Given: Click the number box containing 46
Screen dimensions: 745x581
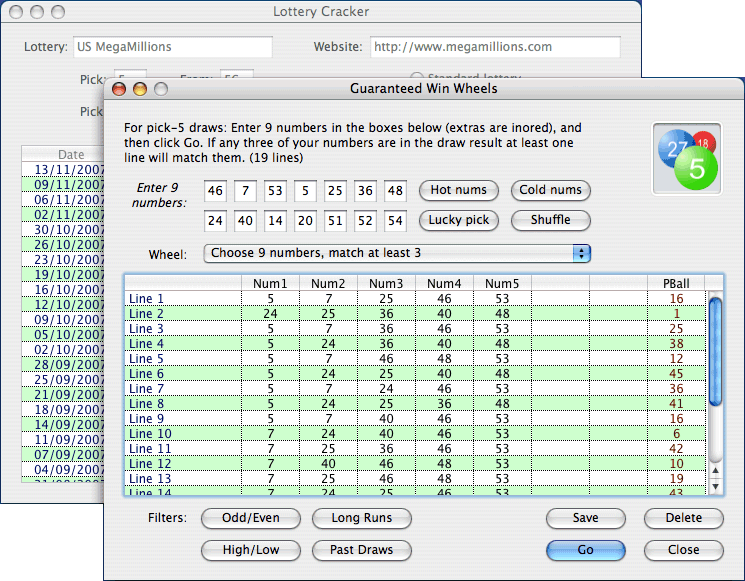Looking at the screenshot, I should pos(214,191).
